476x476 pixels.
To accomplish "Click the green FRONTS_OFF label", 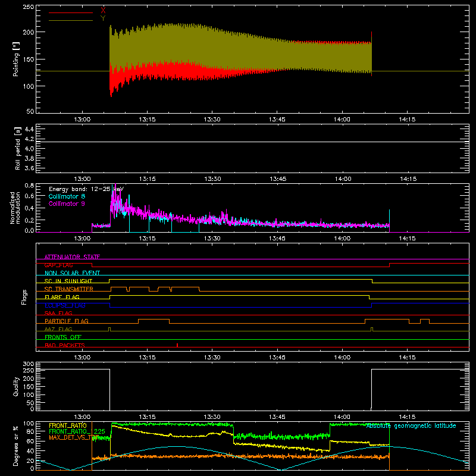I will [63, 337].
